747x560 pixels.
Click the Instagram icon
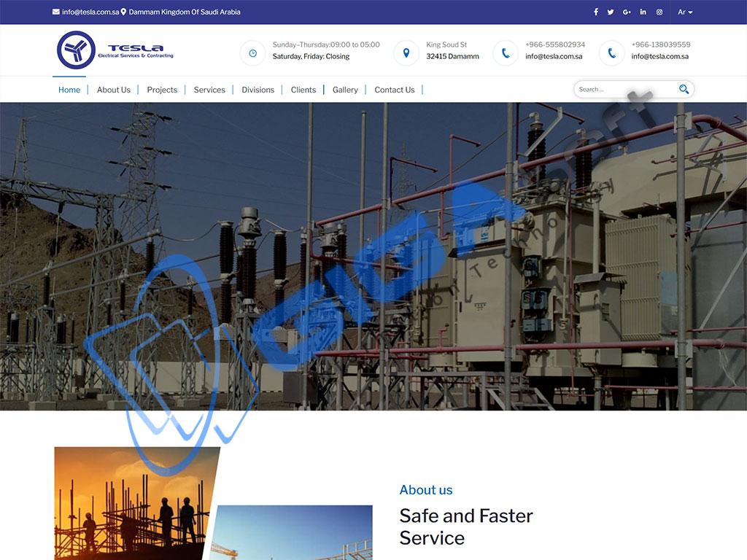point(659,12)
